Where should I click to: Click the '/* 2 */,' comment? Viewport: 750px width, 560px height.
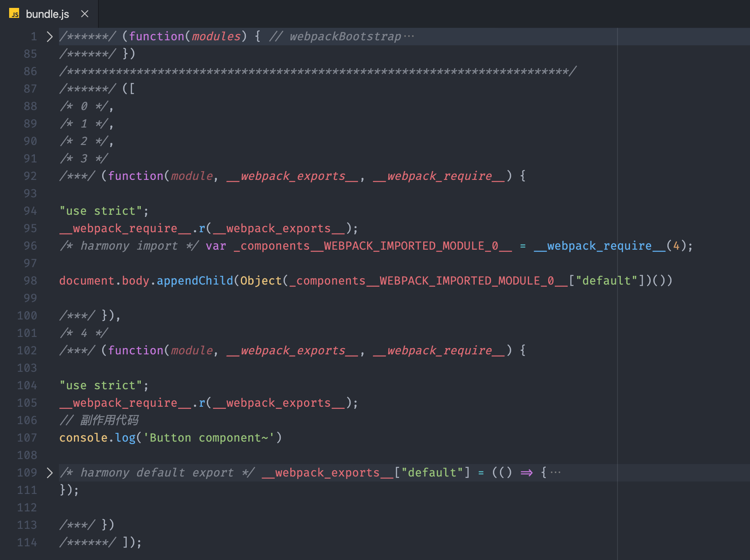86,141
